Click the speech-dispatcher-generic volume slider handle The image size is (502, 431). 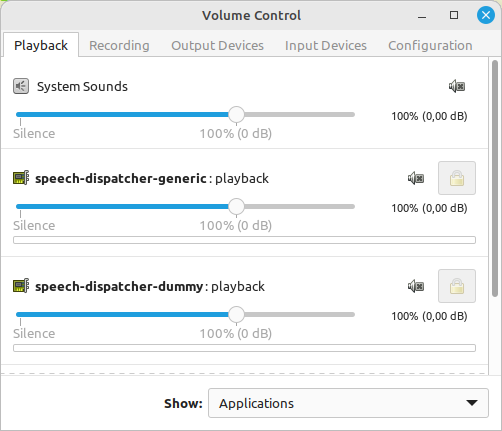pos(236,207)
